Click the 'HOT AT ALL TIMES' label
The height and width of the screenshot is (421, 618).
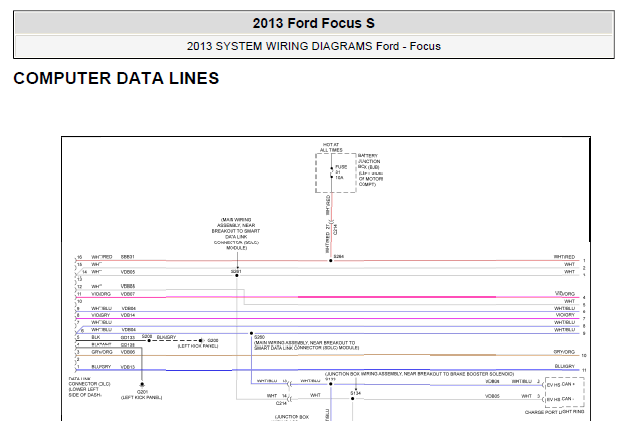click(331, 147)
